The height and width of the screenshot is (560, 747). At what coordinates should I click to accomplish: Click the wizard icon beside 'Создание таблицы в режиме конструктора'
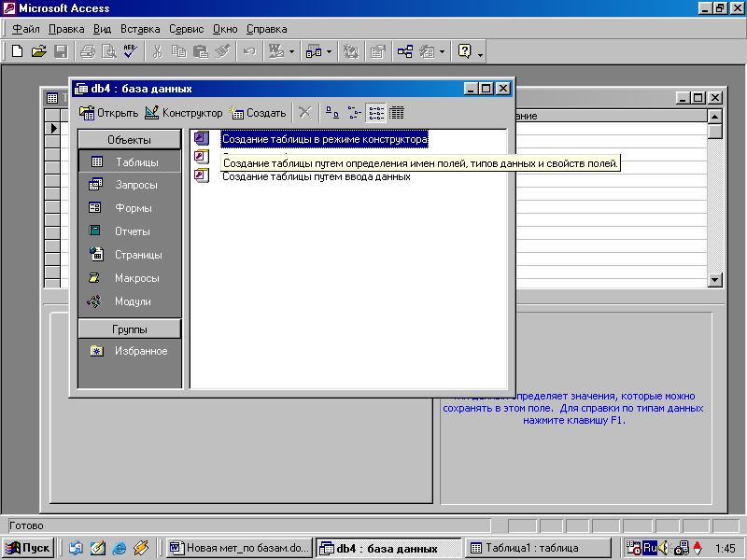click(202, 138)
